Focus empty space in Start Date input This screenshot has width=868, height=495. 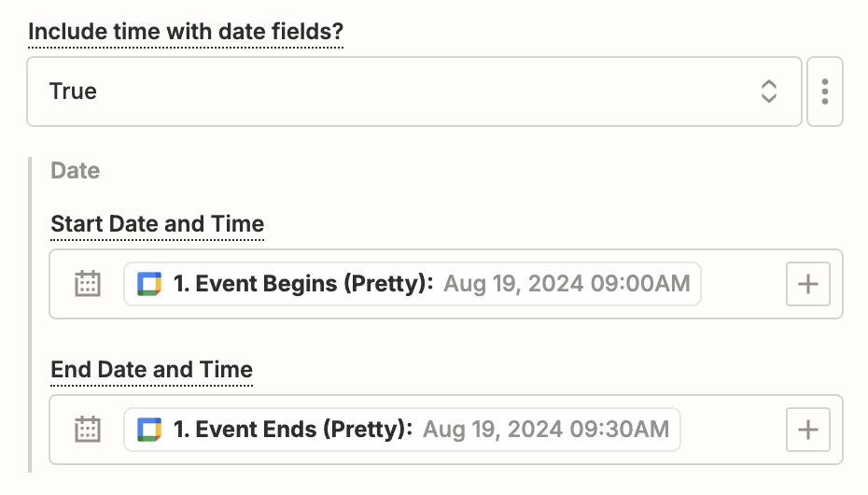point(742,284)
